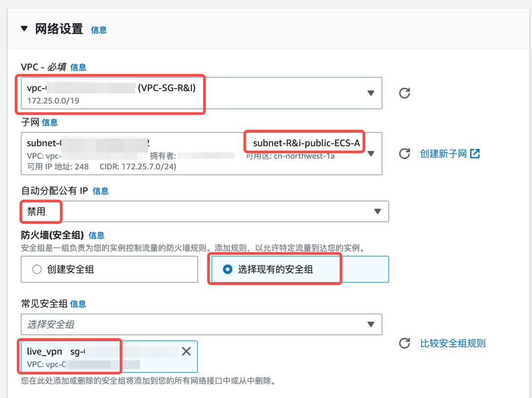Collapse the 网络设置 section
Image resolution: width=532 pixels, height=398 pixels.
pyautogui.click(x=24, y=30)
